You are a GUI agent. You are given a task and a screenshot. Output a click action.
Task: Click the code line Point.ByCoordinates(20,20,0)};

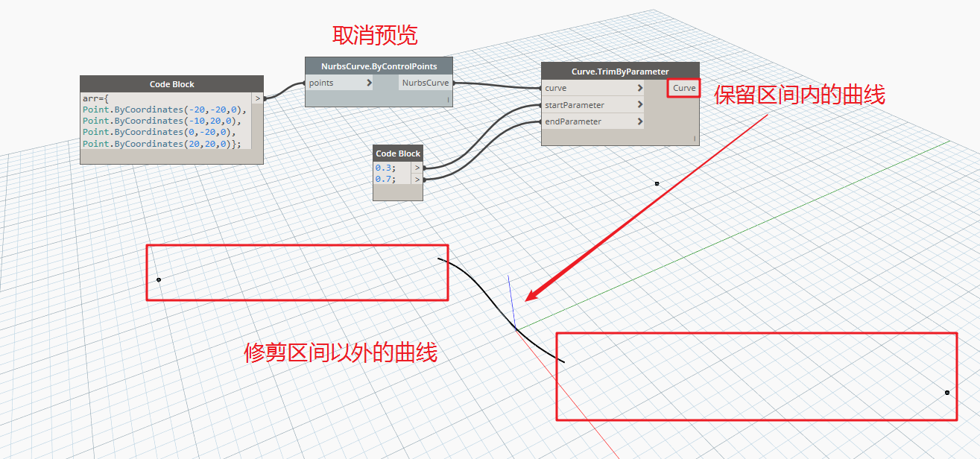point(162,143)
